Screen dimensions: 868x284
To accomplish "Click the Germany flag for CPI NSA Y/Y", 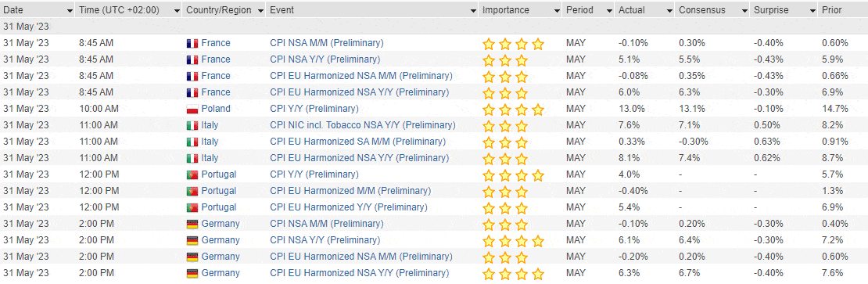I will click(192, 241).
